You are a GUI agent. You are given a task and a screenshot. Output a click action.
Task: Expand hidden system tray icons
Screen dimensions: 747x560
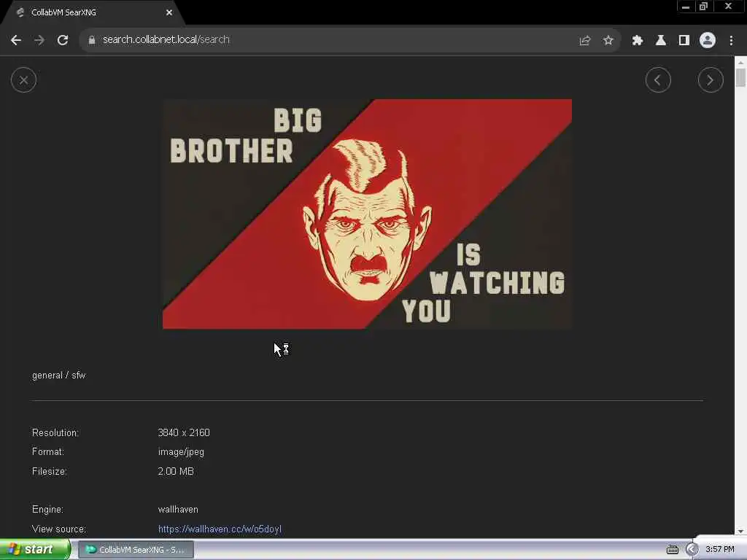692,550
